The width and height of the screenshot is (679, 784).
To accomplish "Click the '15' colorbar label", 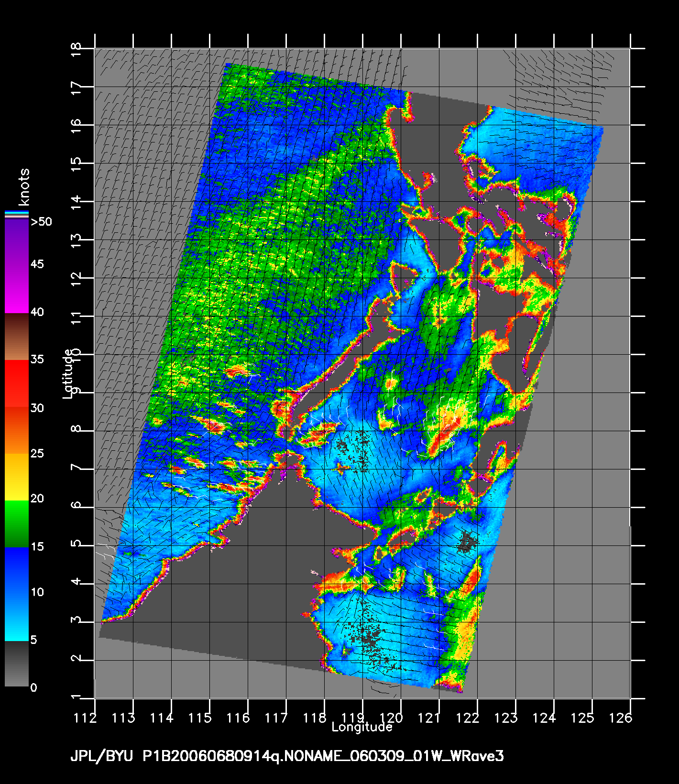I will coord(37,546).
